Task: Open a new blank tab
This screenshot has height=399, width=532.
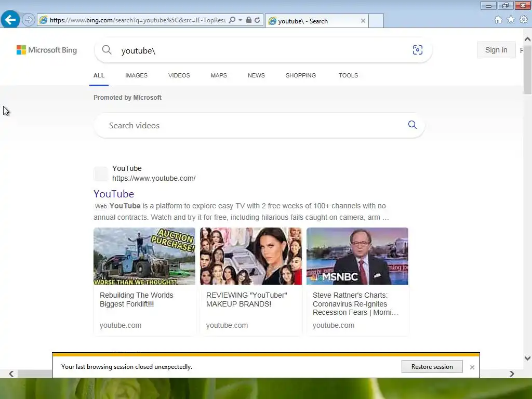Action: point(376,21)
